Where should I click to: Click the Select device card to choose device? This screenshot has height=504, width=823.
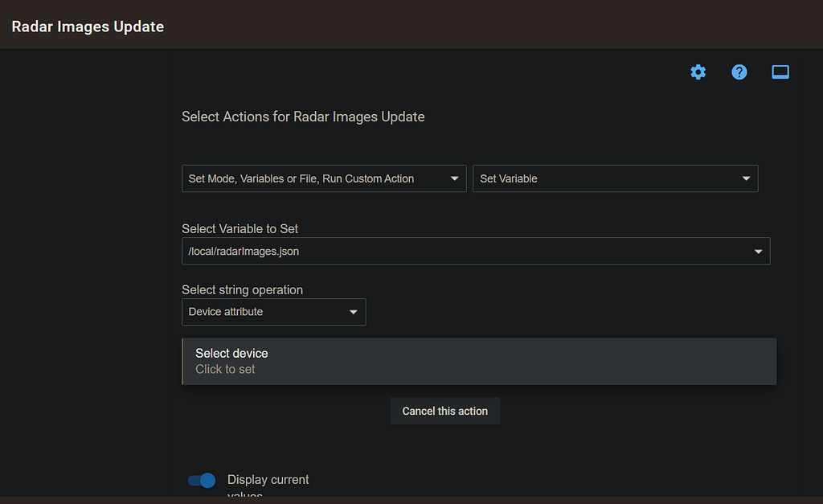click(479, 361)
